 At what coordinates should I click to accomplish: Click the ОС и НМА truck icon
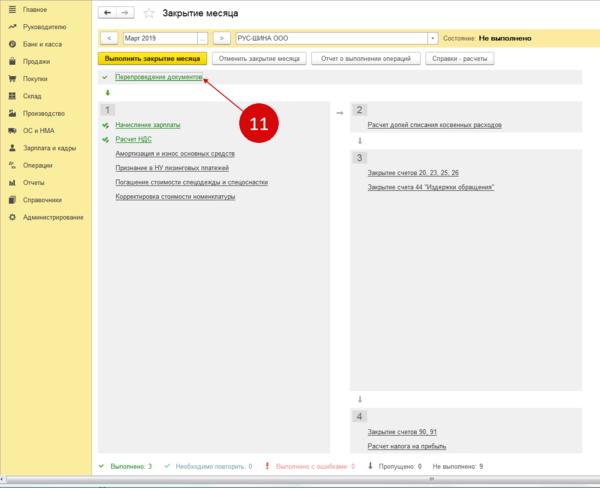click(x=12, y=131)
